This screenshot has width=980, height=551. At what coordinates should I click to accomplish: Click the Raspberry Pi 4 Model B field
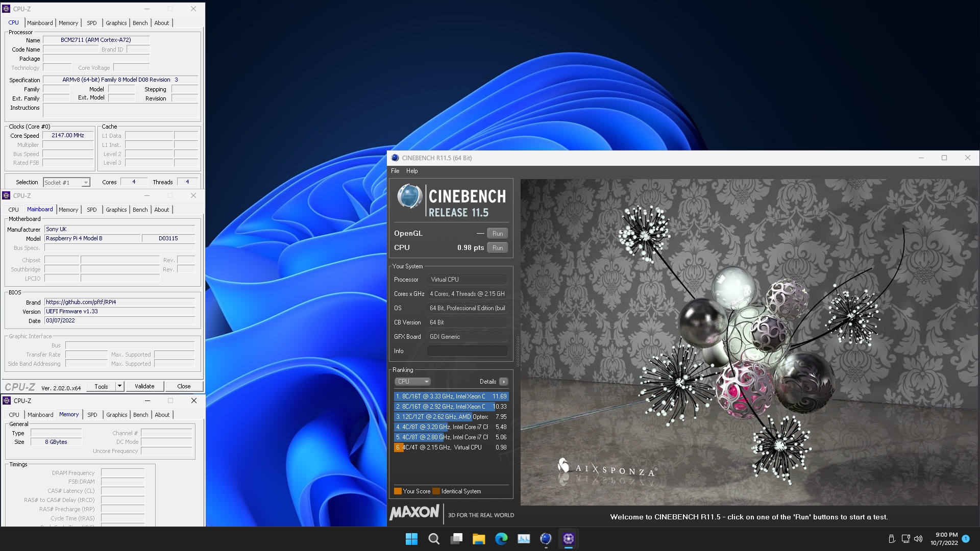point(92,238)
